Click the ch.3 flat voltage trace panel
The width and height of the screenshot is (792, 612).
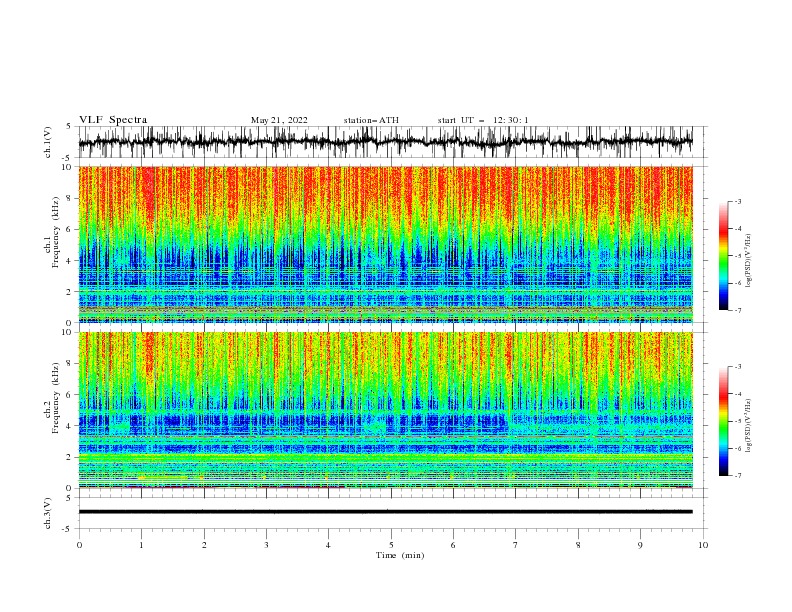click(393, 513)
